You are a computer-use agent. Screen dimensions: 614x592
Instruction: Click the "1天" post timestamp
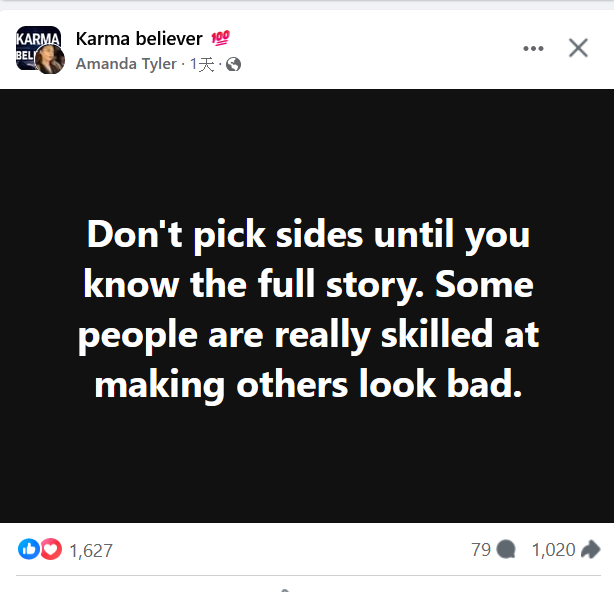[203, 64]
